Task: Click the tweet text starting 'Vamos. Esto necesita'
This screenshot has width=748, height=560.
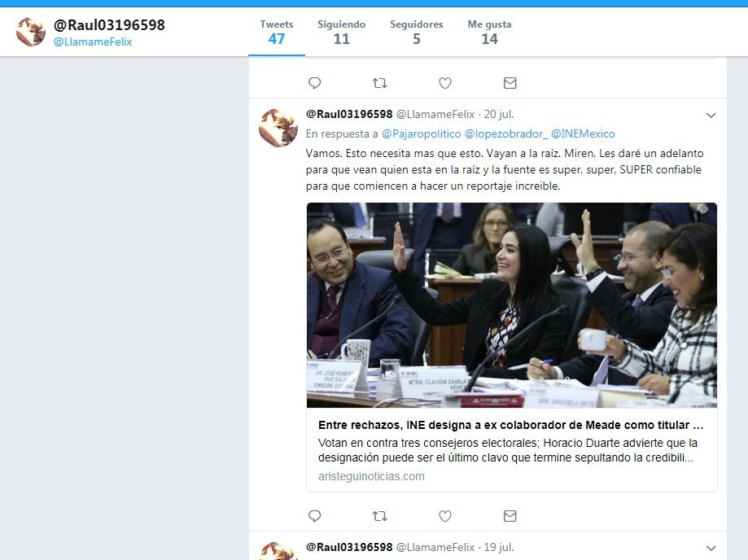Action: (x=505, y=170)
